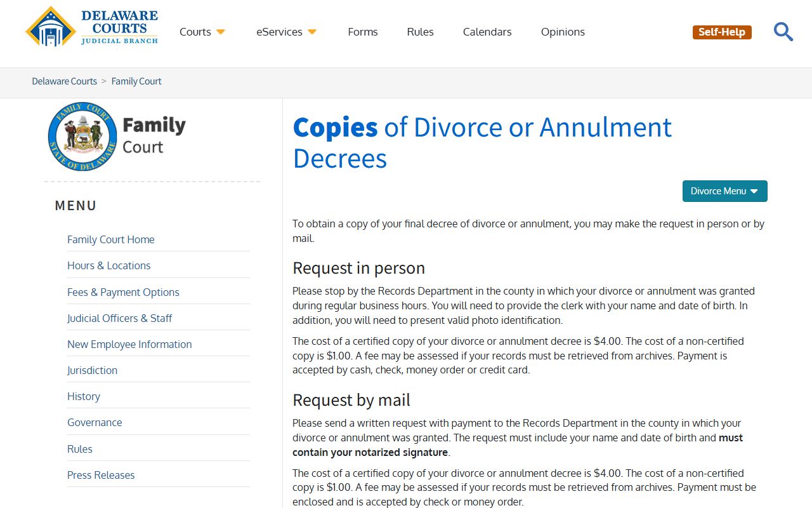812x508 pixels.
Task: Click the 'Request by mail' heading
Action: 351,400
